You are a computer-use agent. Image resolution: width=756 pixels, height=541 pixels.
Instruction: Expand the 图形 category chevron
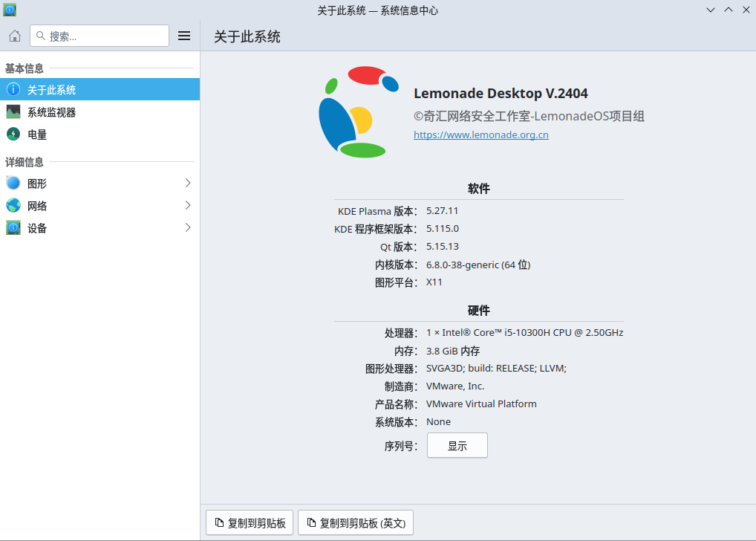click(x=188, y=183)
